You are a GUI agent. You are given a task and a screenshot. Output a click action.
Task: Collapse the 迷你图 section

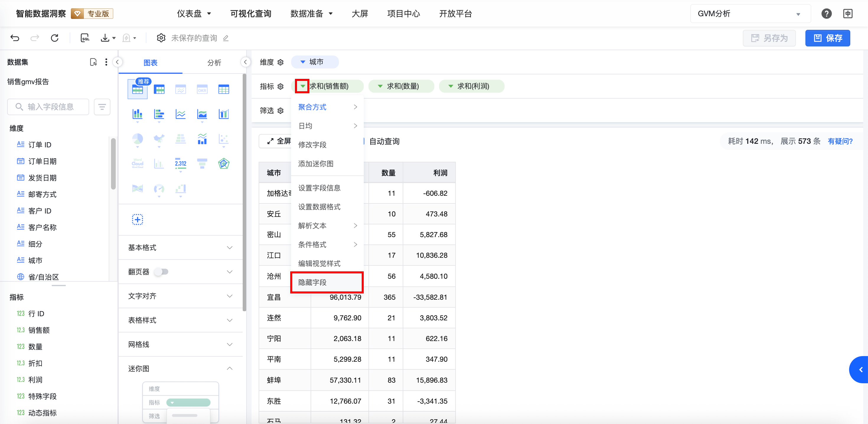229,368
